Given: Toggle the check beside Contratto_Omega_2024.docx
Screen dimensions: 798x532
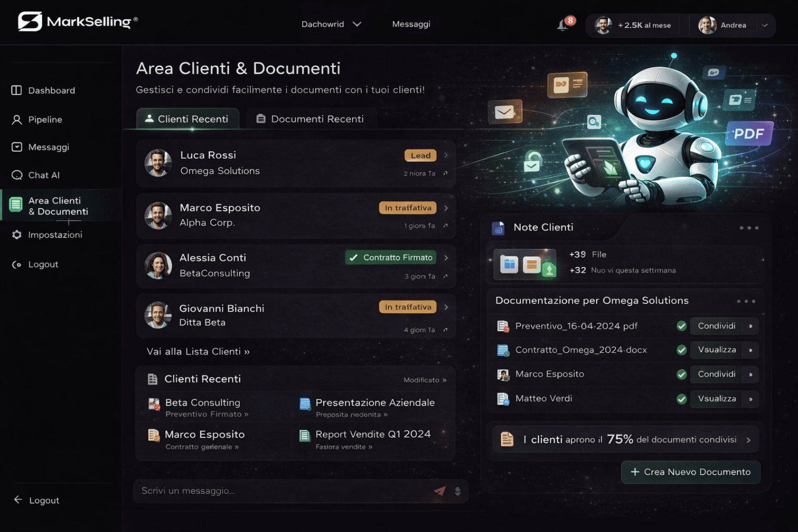Looking at the screenshot, I should point(681,350).
